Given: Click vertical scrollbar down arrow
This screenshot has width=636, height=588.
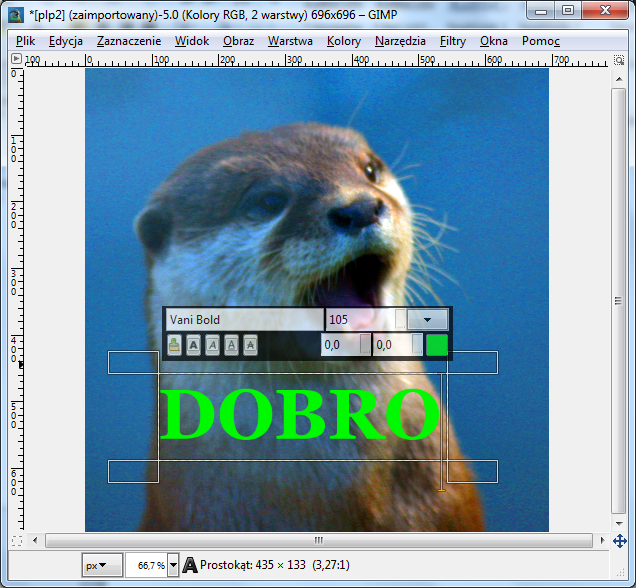Looking at the screenshot, I should (x=619, y=523).
